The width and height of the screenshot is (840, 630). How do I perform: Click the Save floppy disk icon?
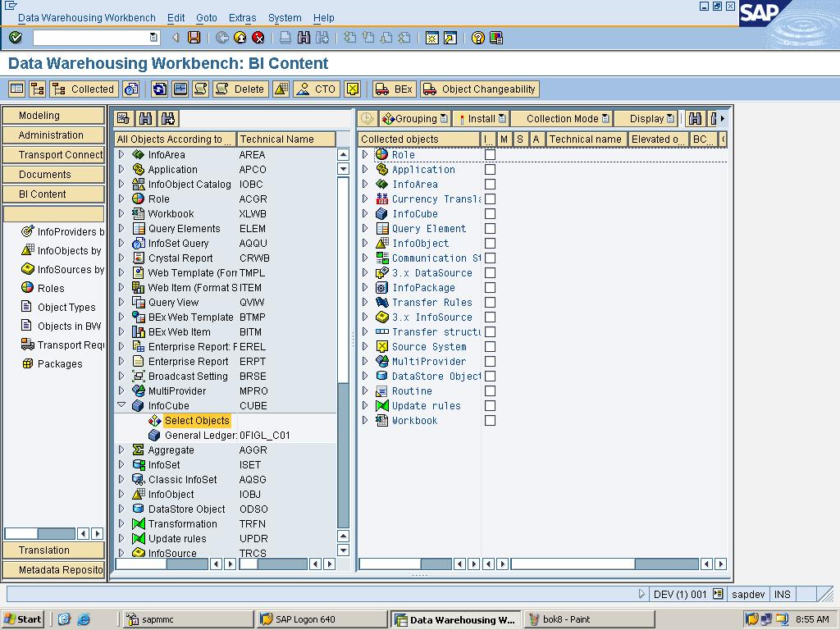tap(194, 38)
